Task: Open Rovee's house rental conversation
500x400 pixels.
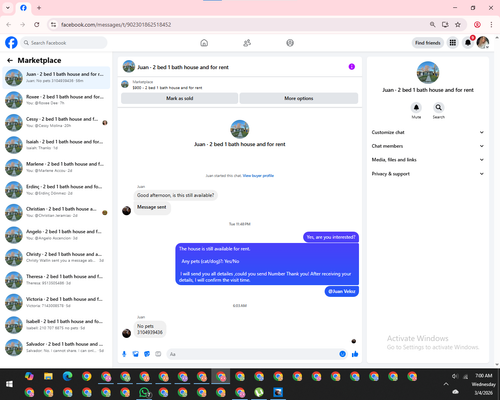Action: tap(56, 100)
